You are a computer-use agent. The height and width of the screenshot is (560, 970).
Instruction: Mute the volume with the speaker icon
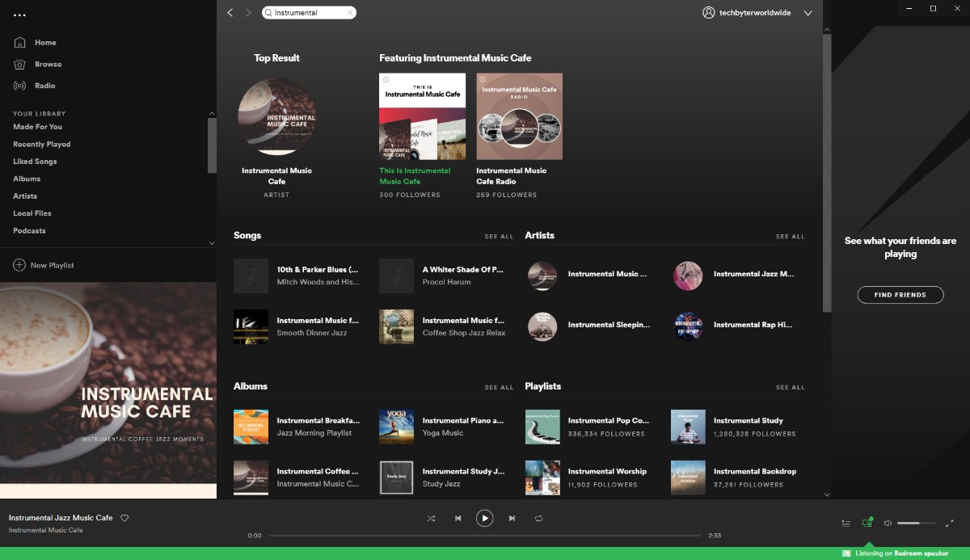tap(888, 523)
